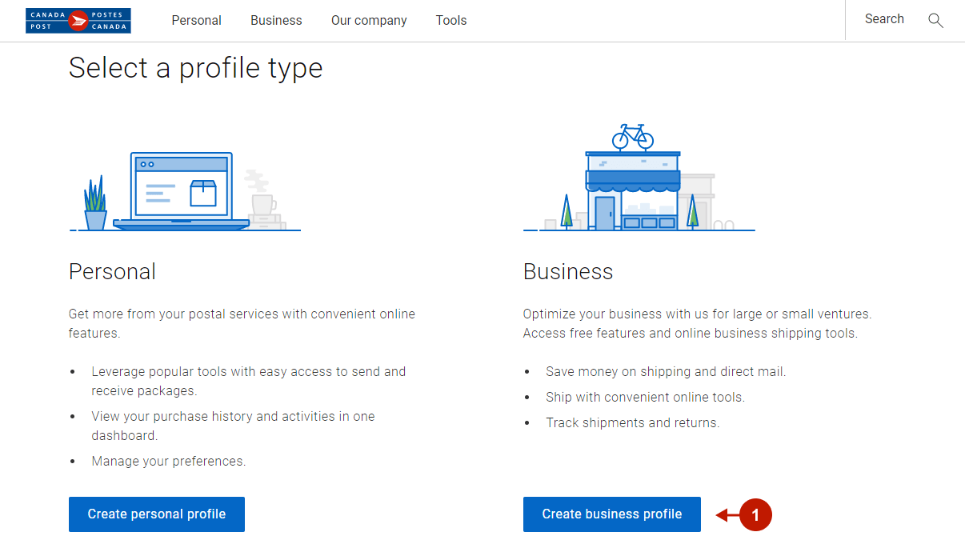Click the magnifying glass search icon

click(935, 21)
